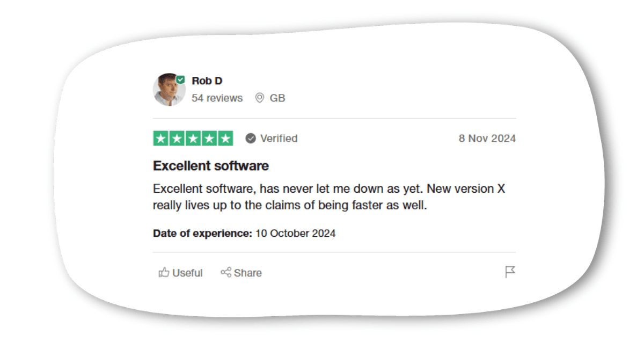View the 54 reviews count

(x=217, y=98)
